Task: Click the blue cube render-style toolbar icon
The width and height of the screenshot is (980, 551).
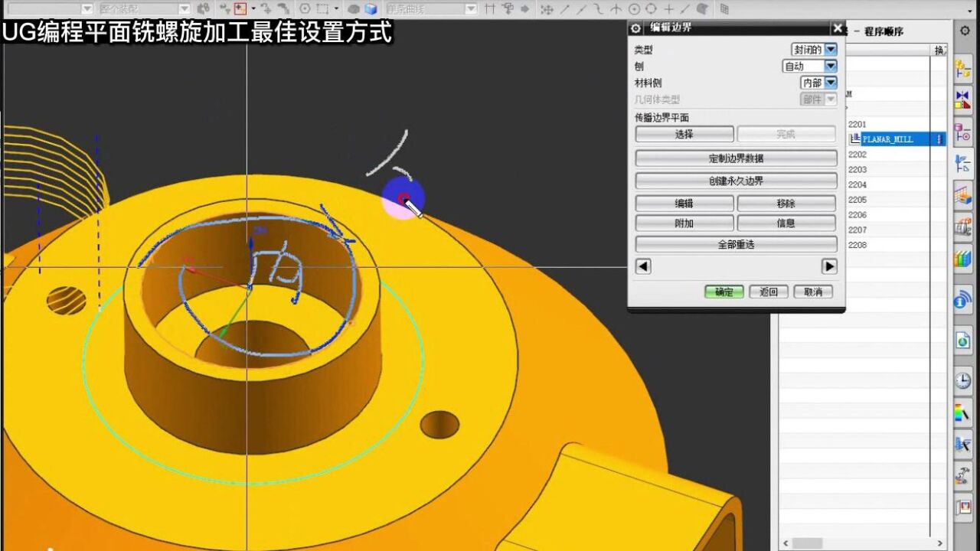Action: pyautogui.click(x=371, y=9)
